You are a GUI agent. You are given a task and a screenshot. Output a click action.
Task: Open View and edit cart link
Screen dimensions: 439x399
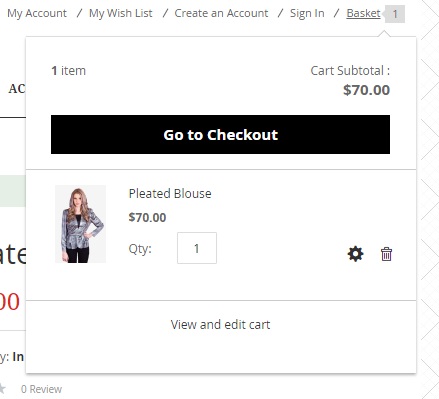coord(220,324)
